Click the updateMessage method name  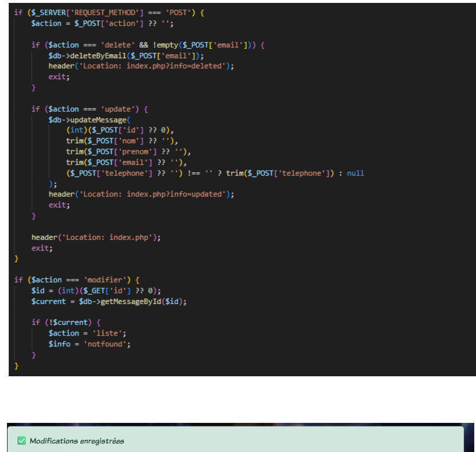tap(98, 120)
